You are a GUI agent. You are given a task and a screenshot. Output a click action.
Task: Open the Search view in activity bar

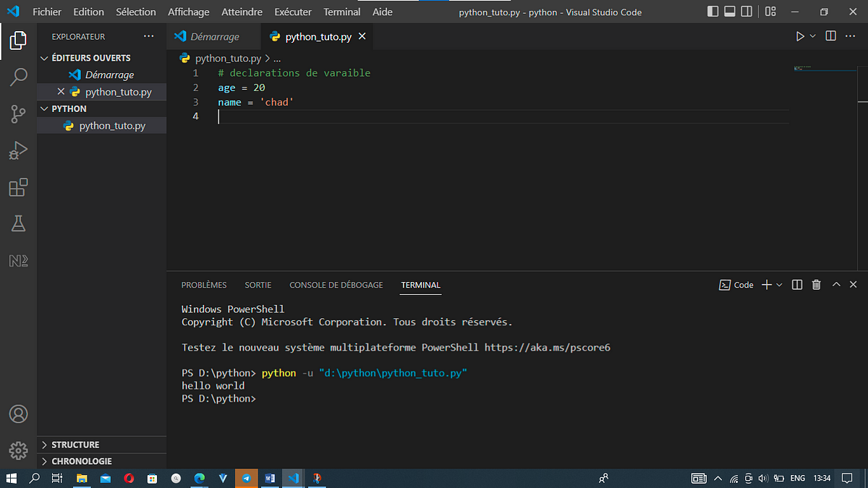(x=18, y=77)
